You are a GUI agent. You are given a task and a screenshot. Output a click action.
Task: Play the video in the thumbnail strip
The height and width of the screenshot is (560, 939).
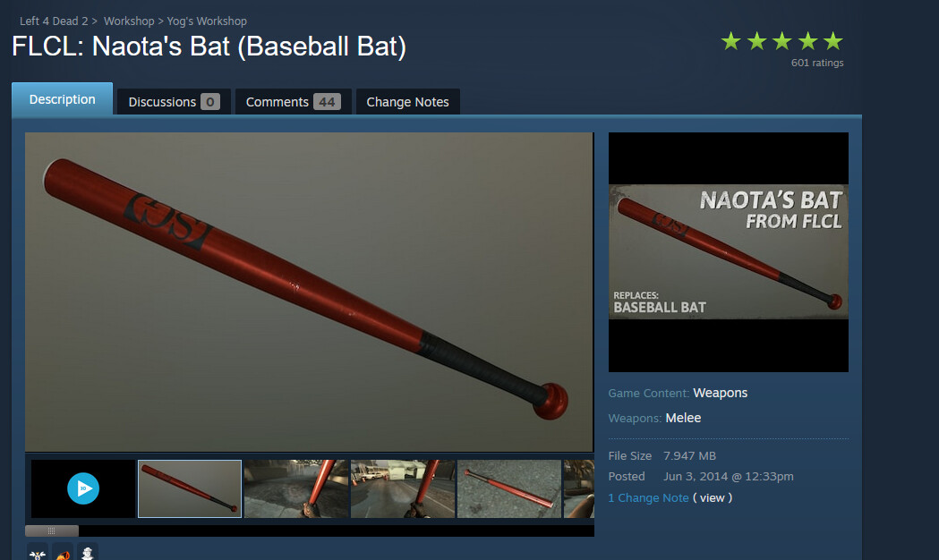[83, 488]
